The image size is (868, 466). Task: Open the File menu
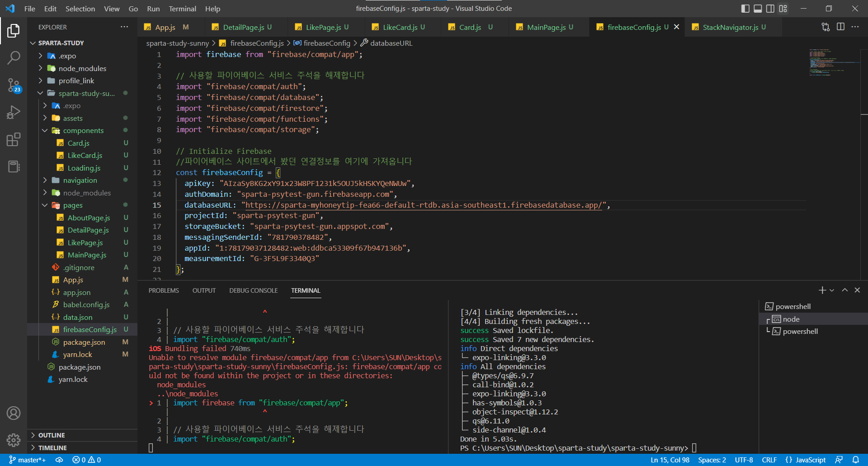point(30,9)
